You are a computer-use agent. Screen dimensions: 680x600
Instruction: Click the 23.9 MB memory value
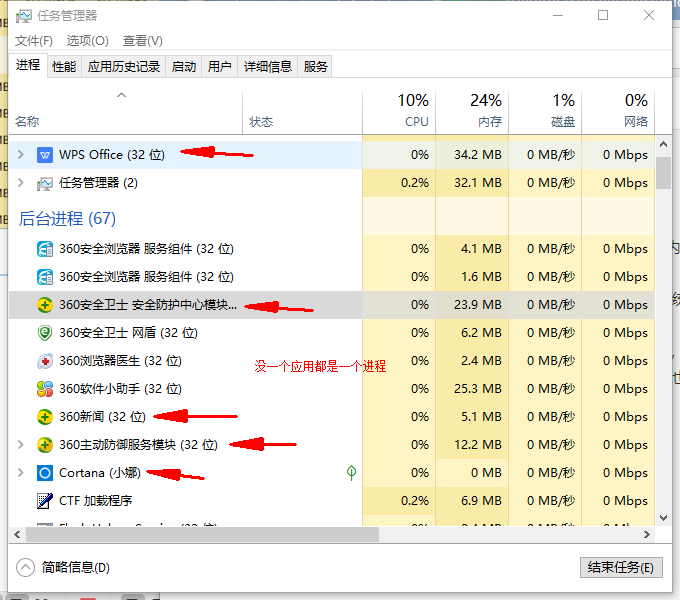(x=477, y=305)
